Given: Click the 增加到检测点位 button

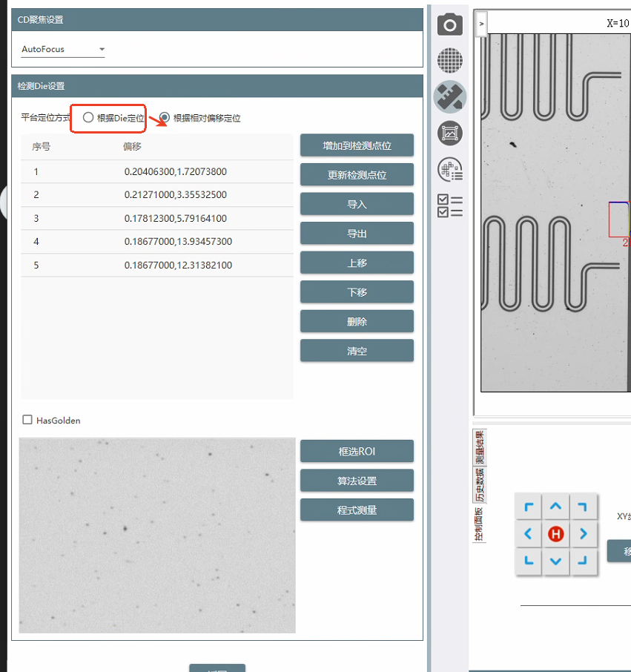Looking at the screenshot, I should [x=357, y=145].
